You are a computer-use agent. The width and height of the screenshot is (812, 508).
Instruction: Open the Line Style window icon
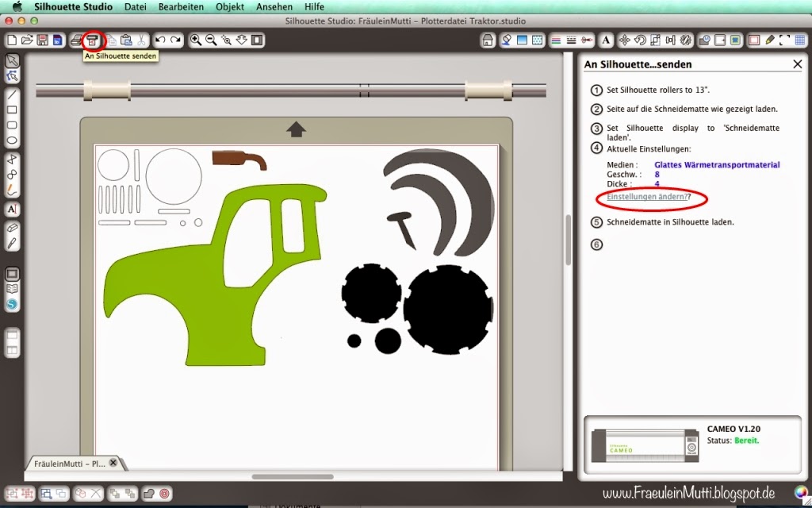point(571,40)
